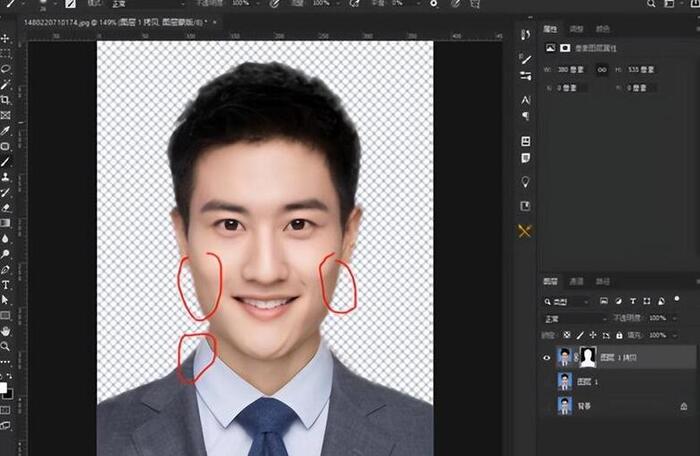Select the 图层 1 拷贝 mask thumbnail
700x456 pixels.
[x=588, y=357]
